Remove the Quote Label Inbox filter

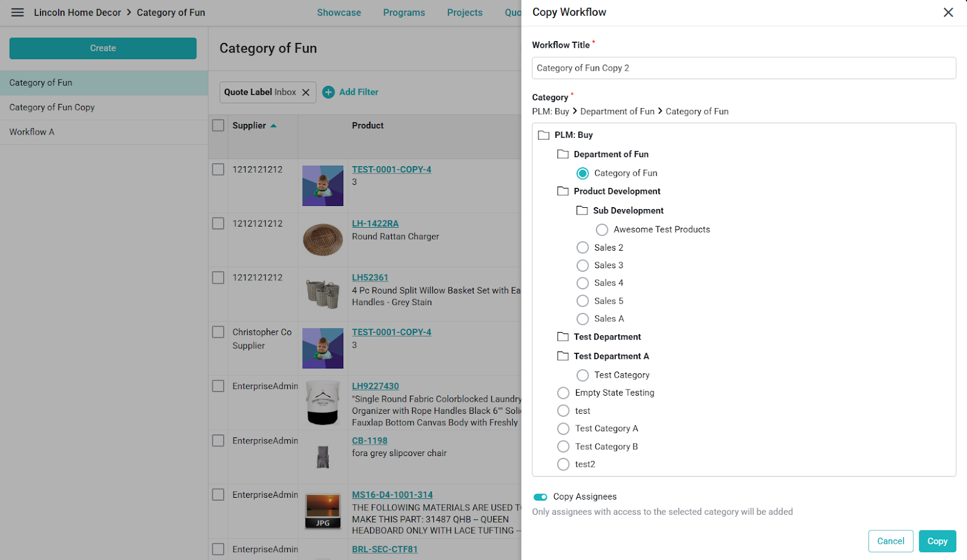click(306, 92)
